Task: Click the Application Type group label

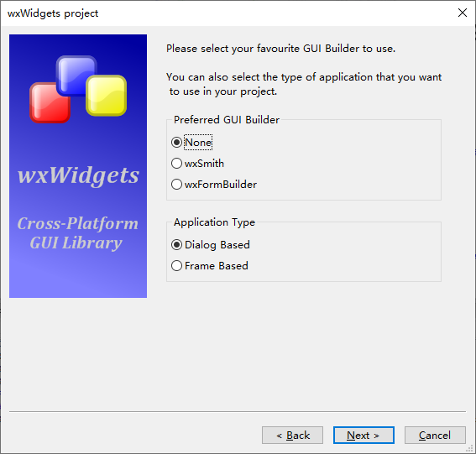Action: click(x=214, y=222)
